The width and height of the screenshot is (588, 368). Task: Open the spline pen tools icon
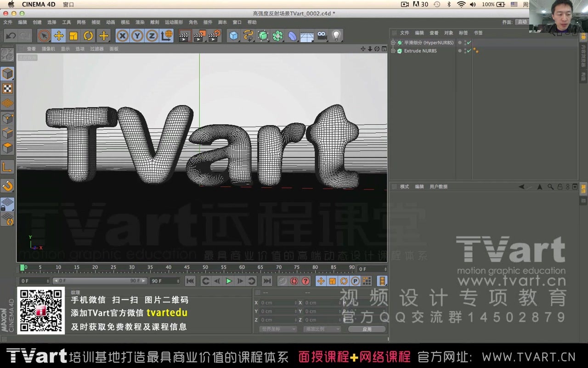click(249, 35)
